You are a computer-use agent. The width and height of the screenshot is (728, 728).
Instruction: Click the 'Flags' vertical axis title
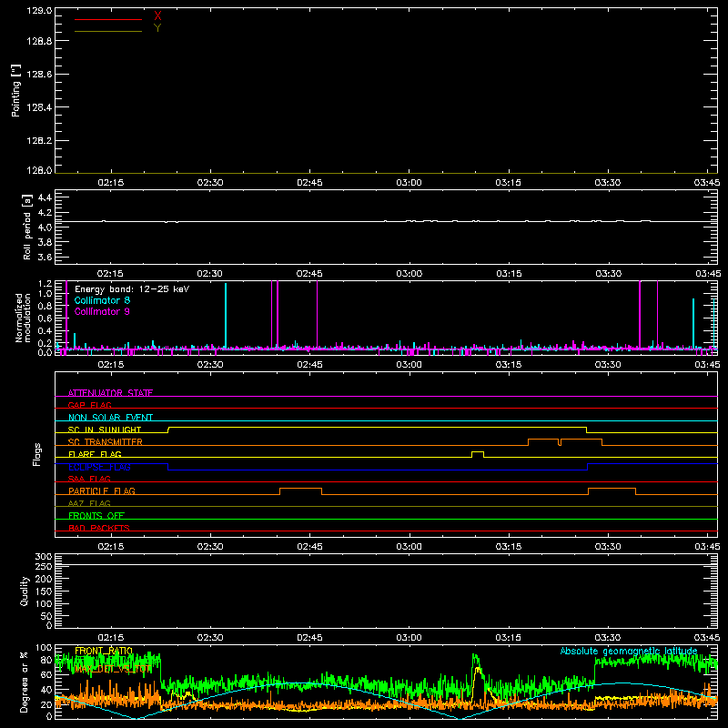click(37, 454)
